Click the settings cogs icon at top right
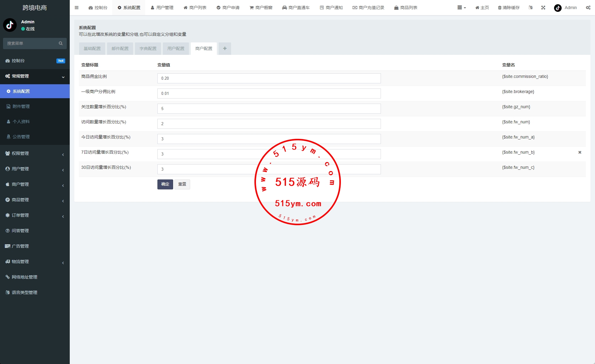Viewport: 595px width, 364px height. 588,8
